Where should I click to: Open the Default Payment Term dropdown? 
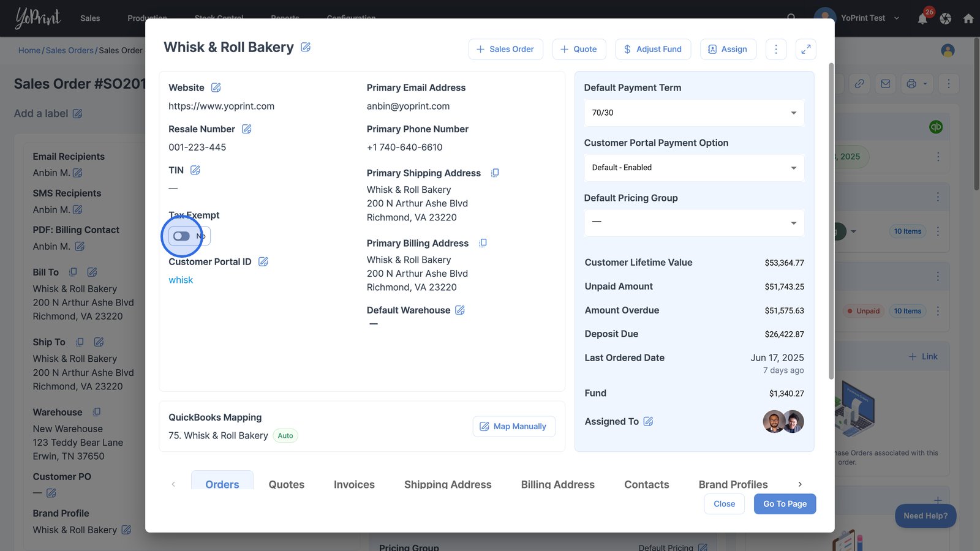tap(693, 113)
